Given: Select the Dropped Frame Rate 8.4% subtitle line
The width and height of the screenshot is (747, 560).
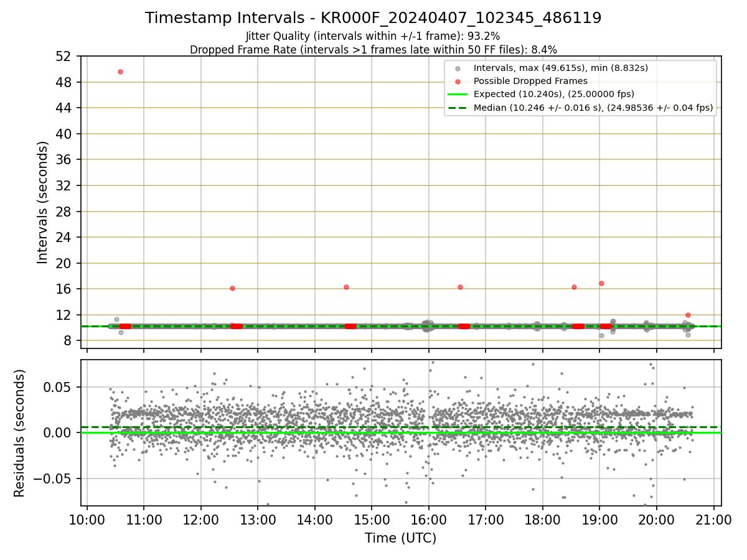Looking at the screenshot, I should coord(374,49).
